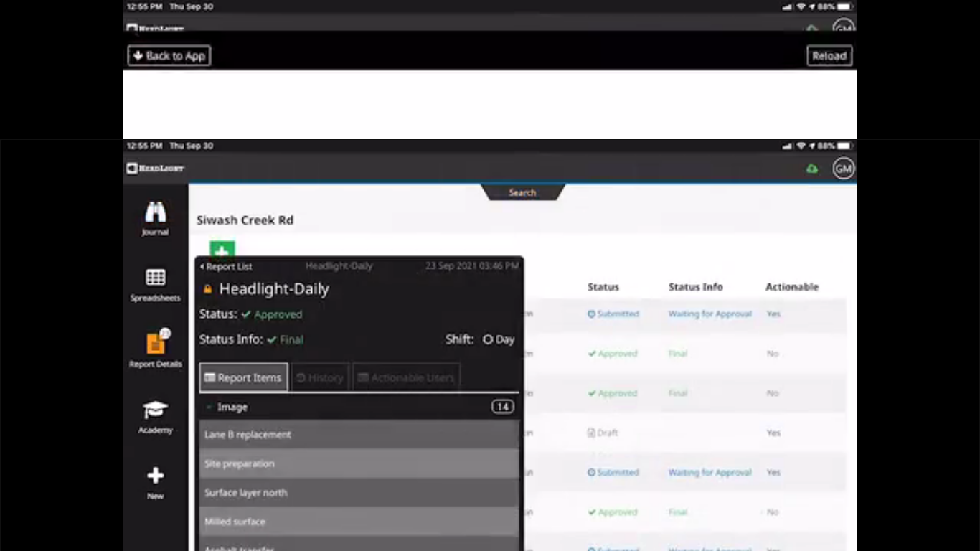
Task: Click the Reload button
Action: 829,56
